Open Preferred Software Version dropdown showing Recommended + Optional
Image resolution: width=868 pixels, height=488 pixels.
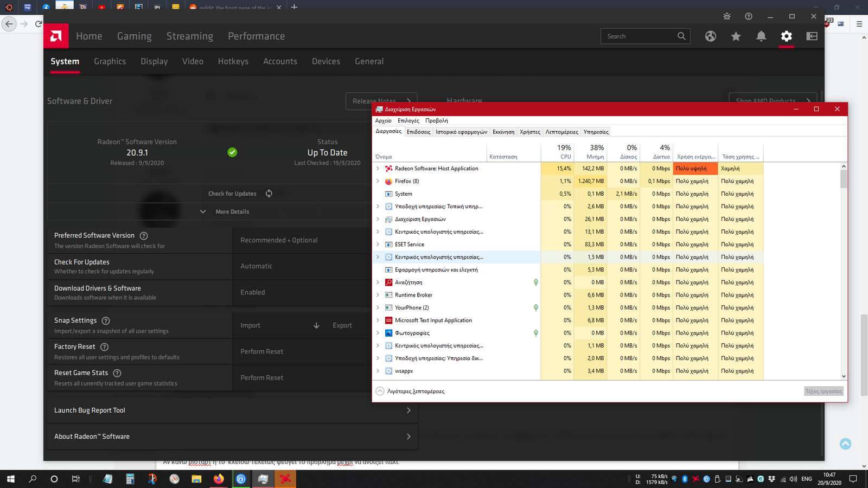(302, 240)
